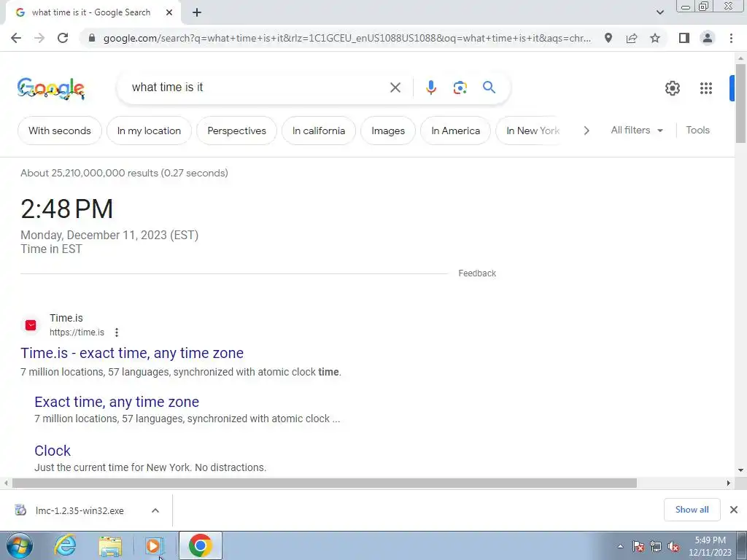Open the Chrome side panel icon

click(x=684, y=38)
